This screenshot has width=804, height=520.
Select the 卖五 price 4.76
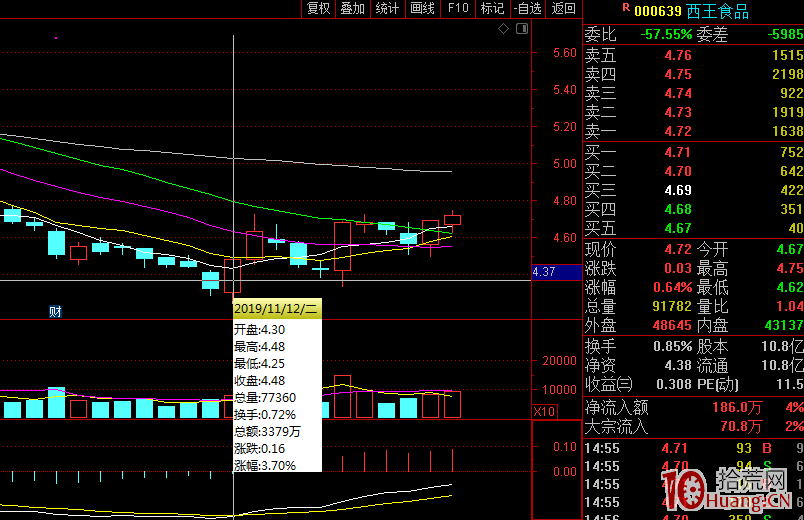click(678, 55)
